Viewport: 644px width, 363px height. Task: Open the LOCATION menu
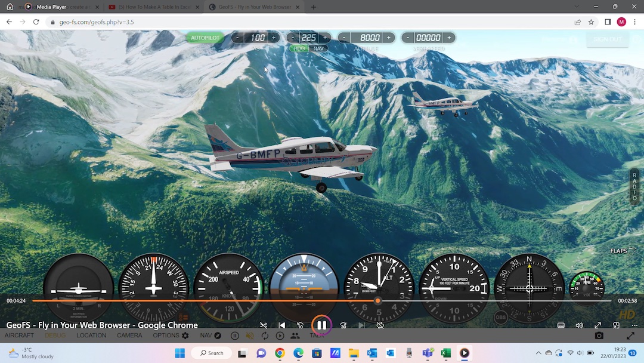[91, 336]
